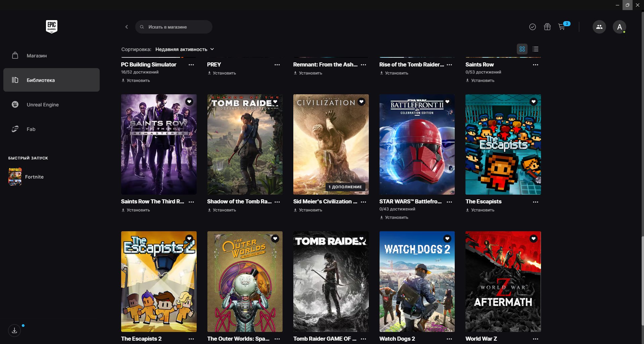Switch to list view
The width and height of the screenshot is (644, 344).
coord(535,49)
